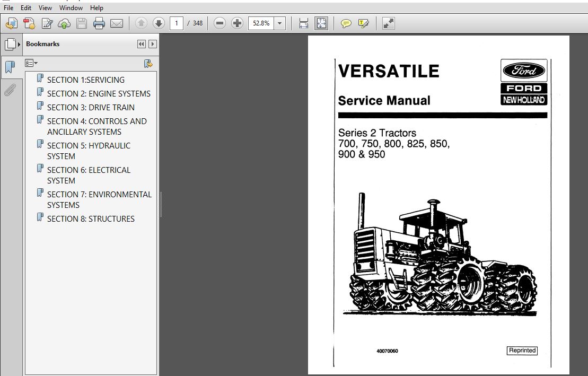The width and height of the screenshot is (588, 376).
Task: Open bookmark SECTION 4: CONTROLS AND ANCILLARY SYSTEMS
Action: (96, 126)
